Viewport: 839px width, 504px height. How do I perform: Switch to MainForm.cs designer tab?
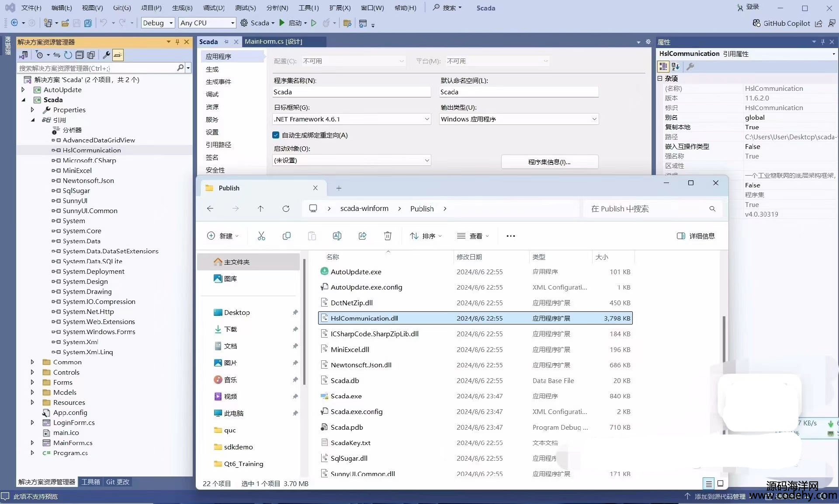(x=274, y=41)
